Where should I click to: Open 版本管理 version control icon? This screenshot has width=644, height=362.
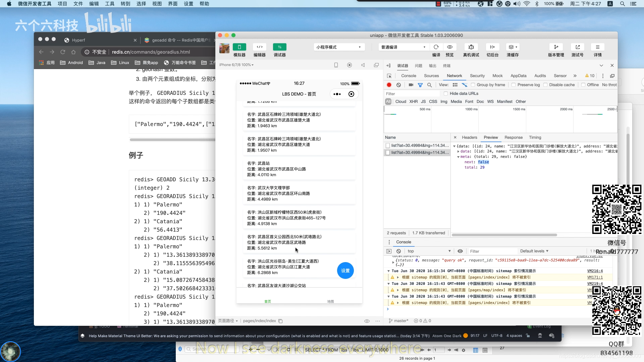[x=556, y=47]
